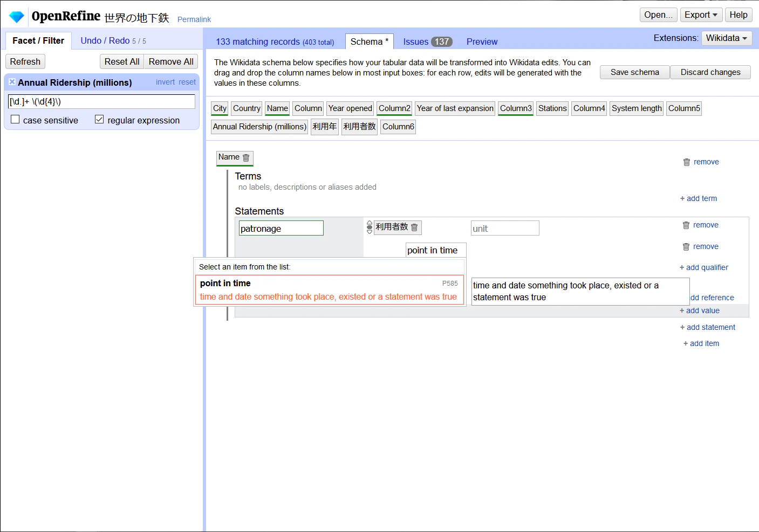Viewport: 759px width, 532px height.
Task: Uncheck the regular expression checkbox
Action: click(x=99, y=120)
